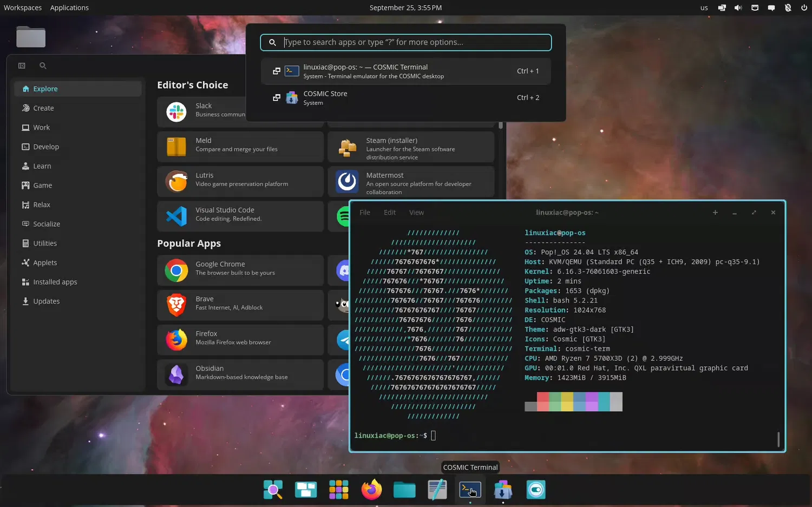The image size is (812, 507).
Task: Click the volume speaker icon in top panel
Action: coord(738,8)
